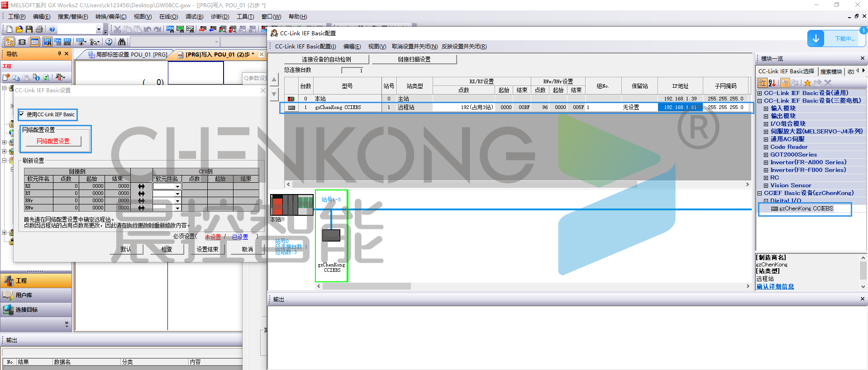868x370 pixels.
Task: Click the 检查 button in settings dialog
Action: click(x=167, y=249)
